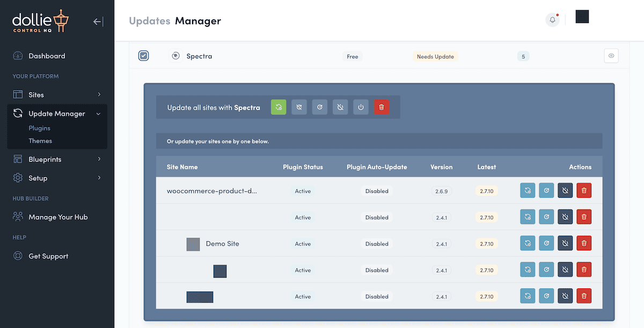This screenshot has width=644, height=328.
Task: Delete plugin from woocommerce-product-d site
Action: coord(584,190)
